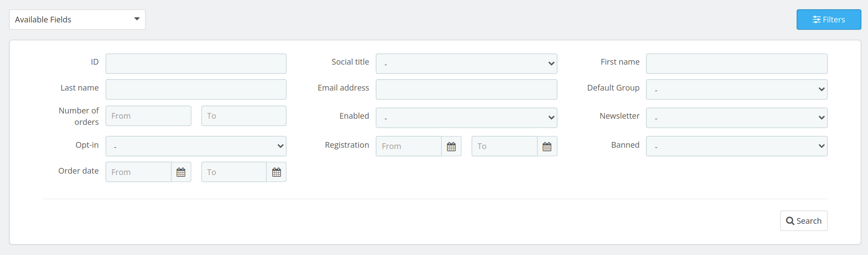Open Order date From calendar icon
The height and width of the screenshot is (255, 868).
click(x=181, y=172)
